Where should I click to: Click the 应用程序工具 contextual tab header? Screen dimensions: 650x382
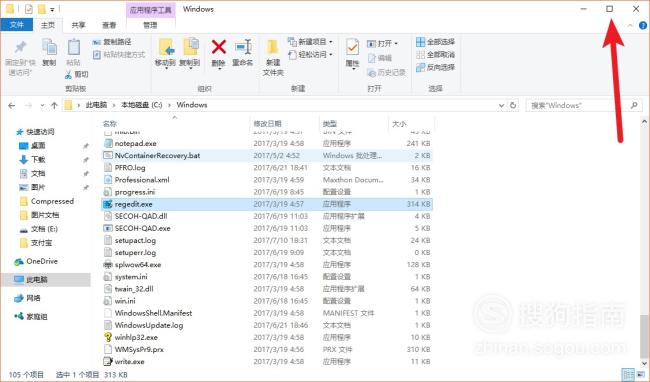point(150,10)
